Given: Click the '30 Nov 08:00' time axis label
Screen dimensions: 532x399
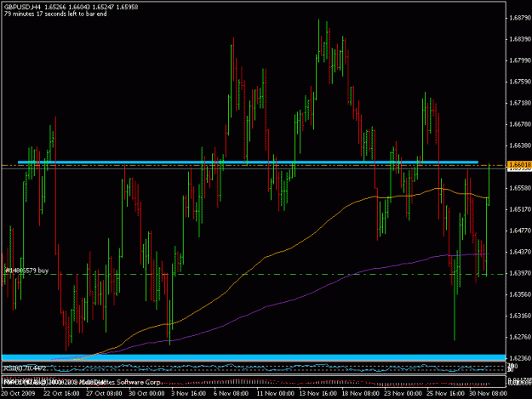Looking at the screenshot, I should [488, 393].
